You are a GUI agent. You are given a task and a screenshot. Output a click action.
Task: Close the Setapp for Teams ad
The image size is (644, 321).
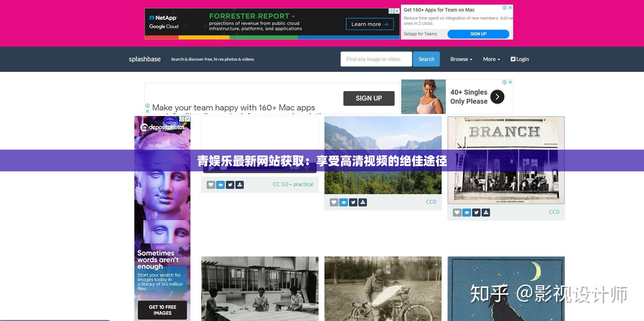click(x=510, y=7)
